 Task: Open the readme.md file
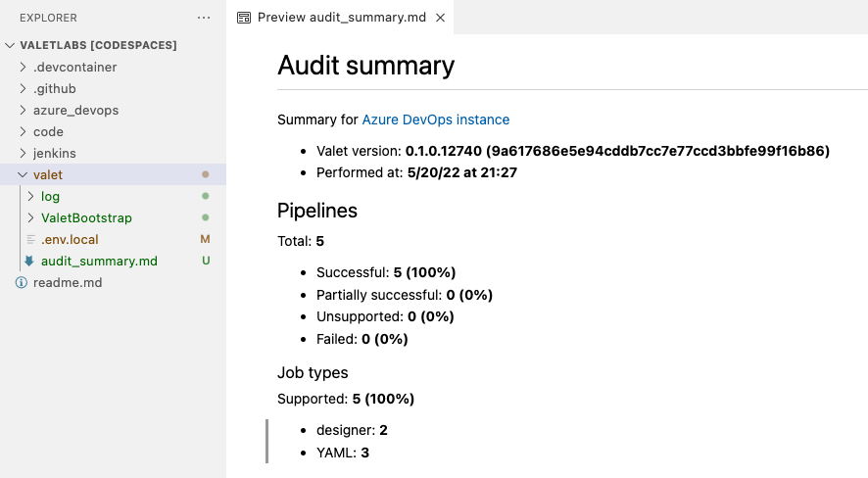pyautogui.click(x=113, y=283)
